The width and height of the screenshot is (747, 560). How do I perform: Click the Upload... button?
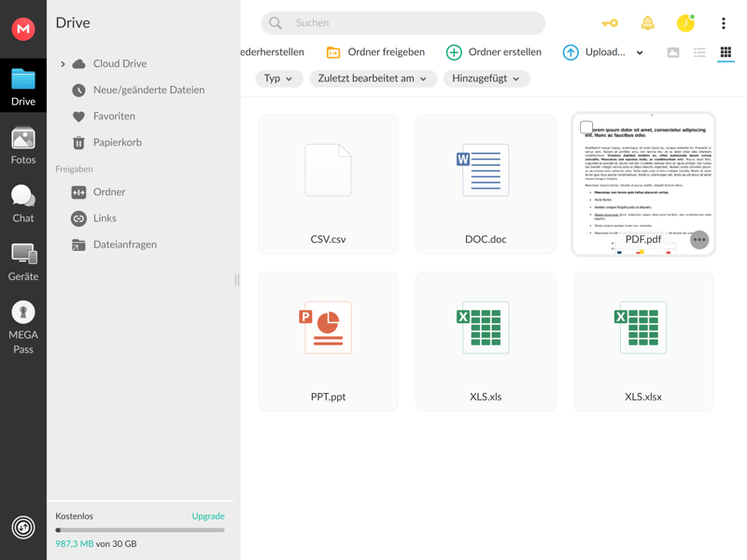point(594,52)
